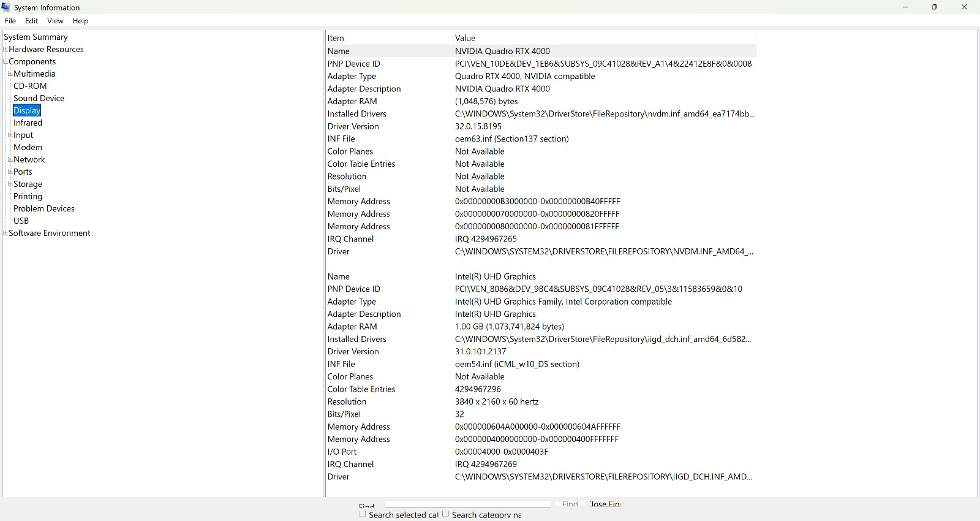Select the Infrared category

[x=28, y=123]
